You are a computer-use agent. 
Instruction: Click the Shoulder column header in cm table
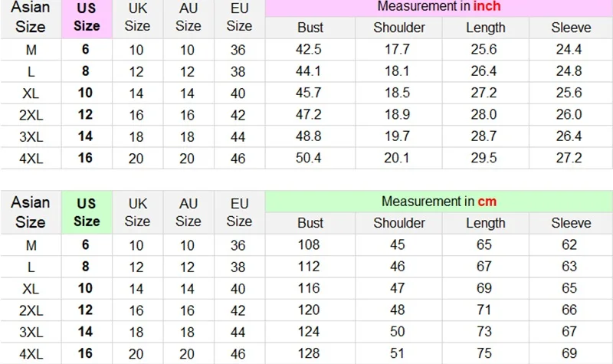click(398, 223)
